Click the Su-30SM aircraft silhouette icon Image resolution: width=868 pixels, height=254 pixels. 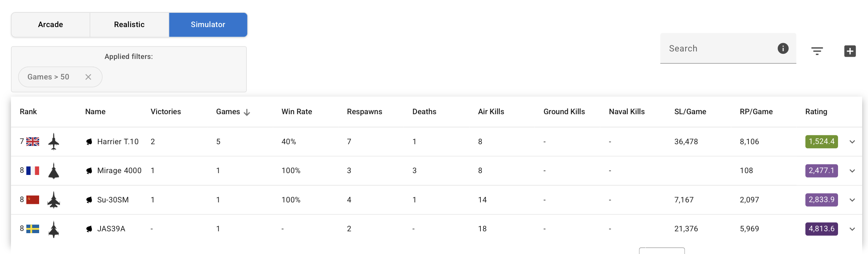click(x=54, y=200)
